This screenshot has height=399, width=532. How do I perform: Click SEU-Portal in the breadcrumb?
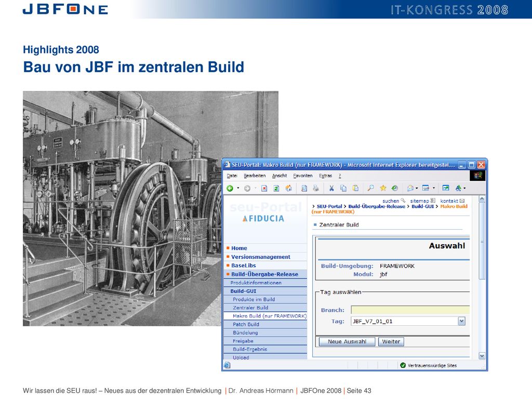click(x=329, y=206)
